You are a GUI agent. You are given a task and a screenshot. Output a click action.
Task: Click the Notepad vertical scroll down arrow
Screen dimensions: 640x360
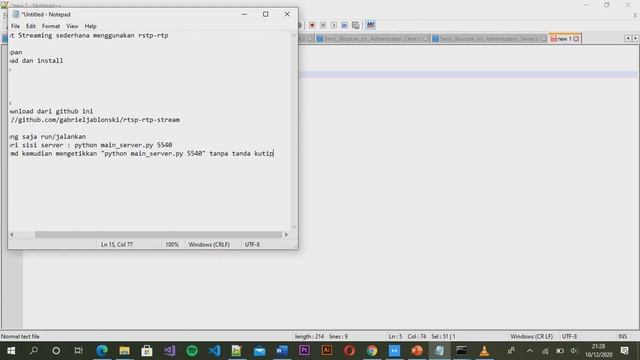coord(293,227)
